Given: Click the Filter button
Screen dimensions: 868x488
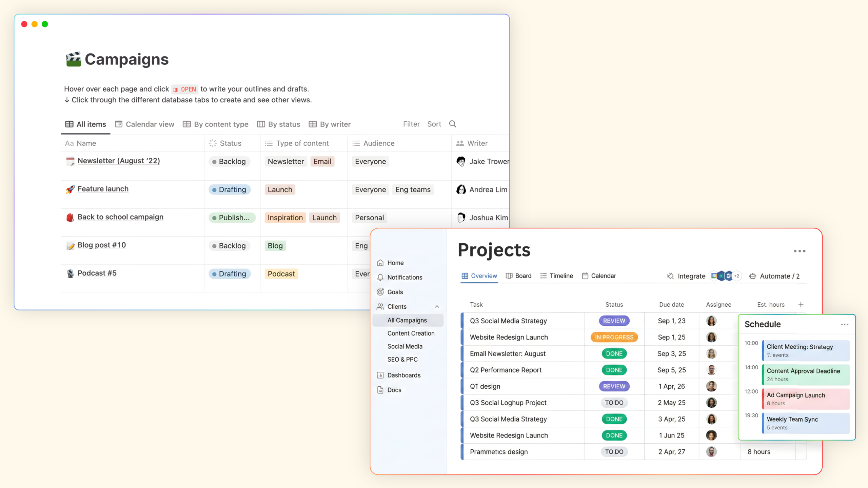Looking at the screenshot, I should 411,124.
